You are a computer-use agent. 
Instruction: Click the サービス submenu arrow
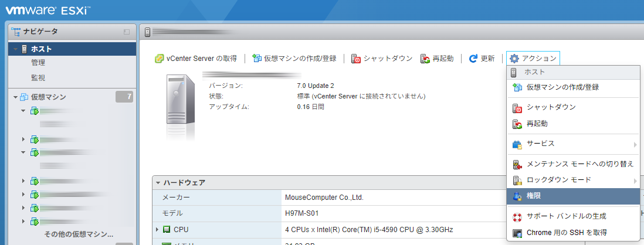point(635,144)
